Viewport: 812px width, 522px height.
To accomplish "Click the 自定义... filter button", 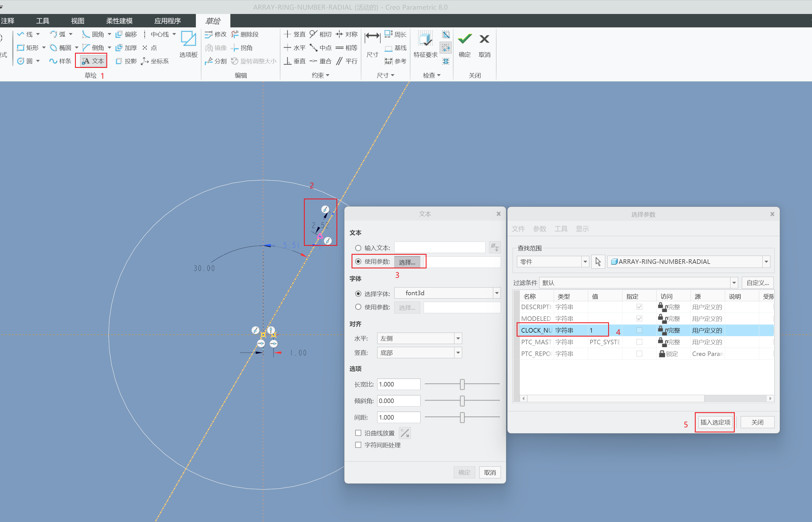I will point(758,283).
